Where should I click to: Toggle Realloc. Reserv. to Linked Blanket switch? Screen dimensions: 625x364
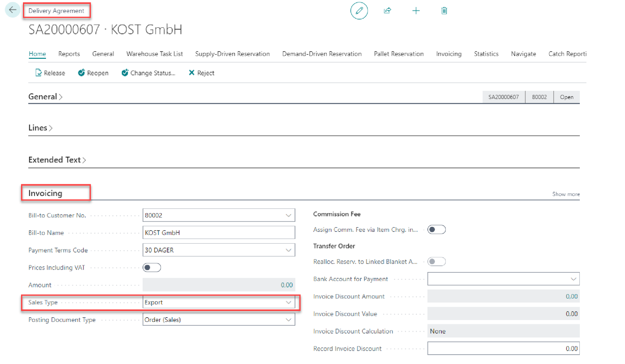pos(436,262)
